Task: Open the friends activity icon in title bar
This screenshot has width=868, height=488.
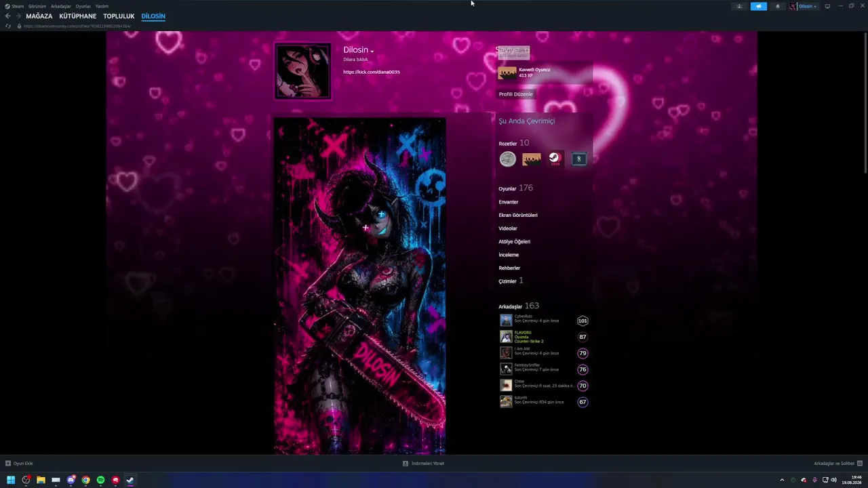Action: tap(739, 6)
